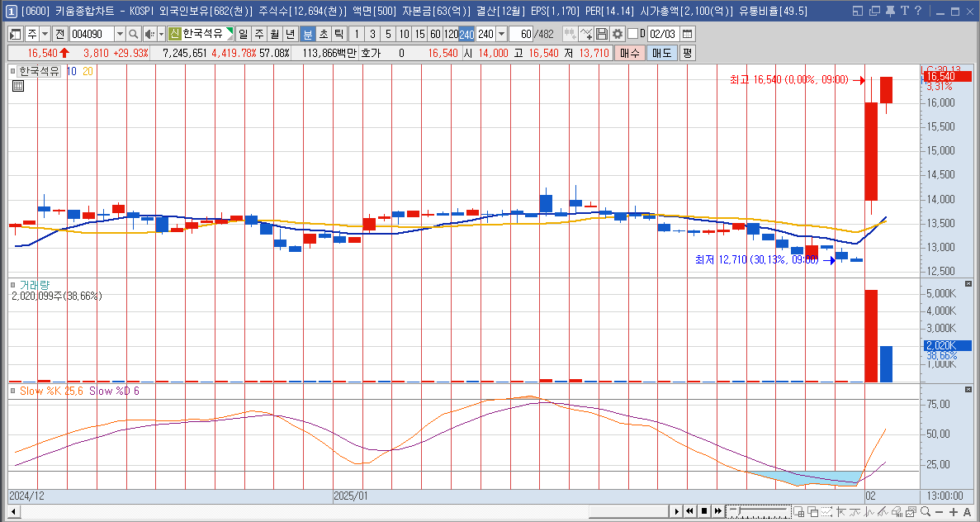Select 월 monthly period tab
The image size is (980, 522).
click(275, 34)
